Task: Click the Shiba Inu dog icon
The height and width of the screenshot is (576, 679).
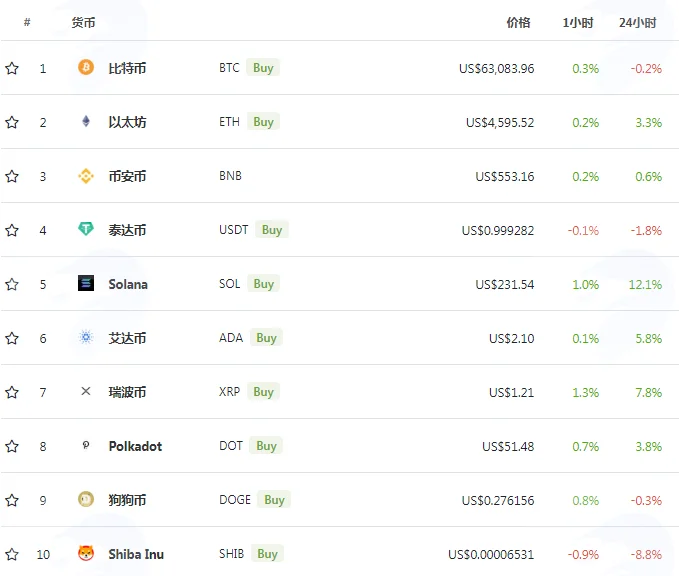Action: point(86,553)
